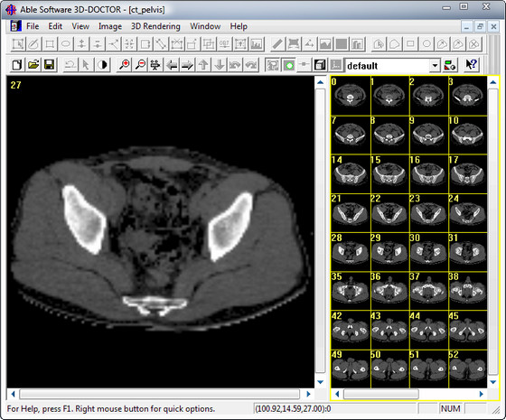Image resolution: width=506 pixels, height=420 pixels.
Task: Click the Zoom Out magnifier icon
Action: [140, 65]
